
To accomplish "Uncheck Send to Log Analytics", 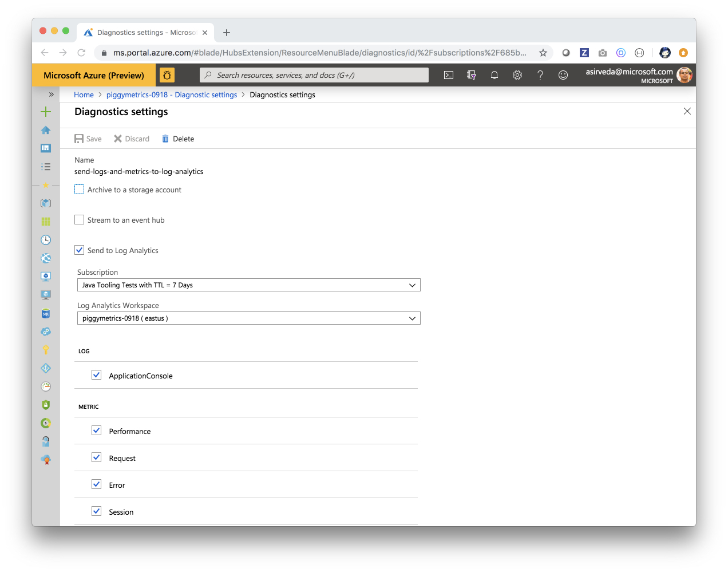I will 80,250.
